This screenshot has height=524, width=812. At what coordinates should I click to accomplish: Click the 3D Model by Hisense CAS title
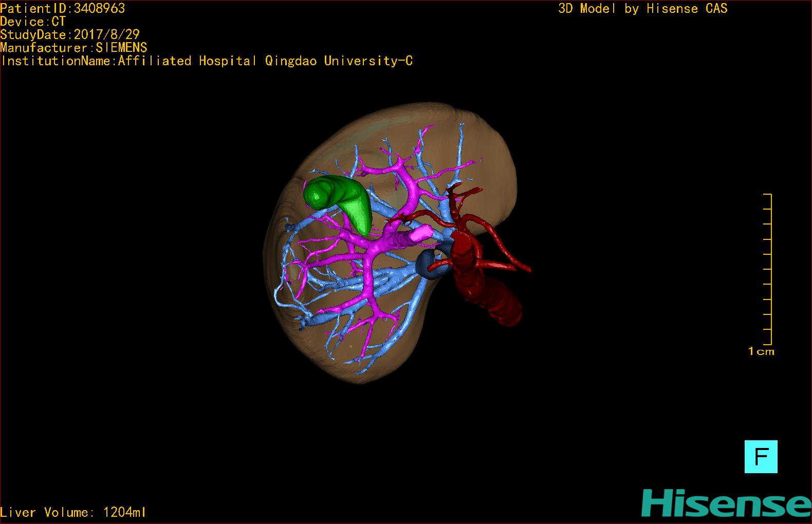(643, 8)
